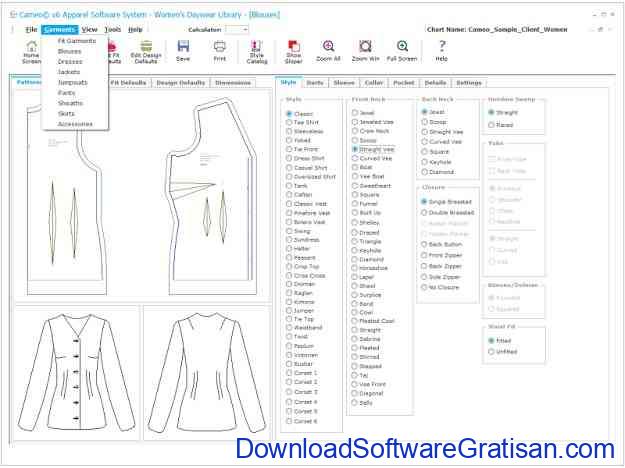Choose Pants from Garments menu

pyautogui.click(x=67, y=93)
